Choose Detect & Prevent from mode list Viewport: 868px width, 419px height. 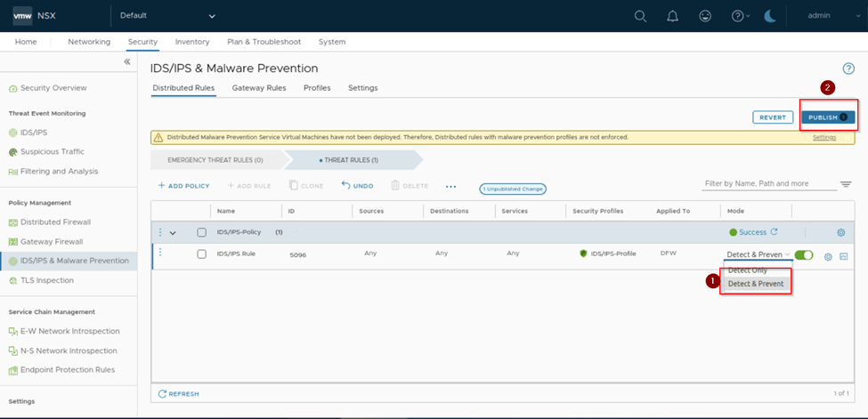(756, 284)
